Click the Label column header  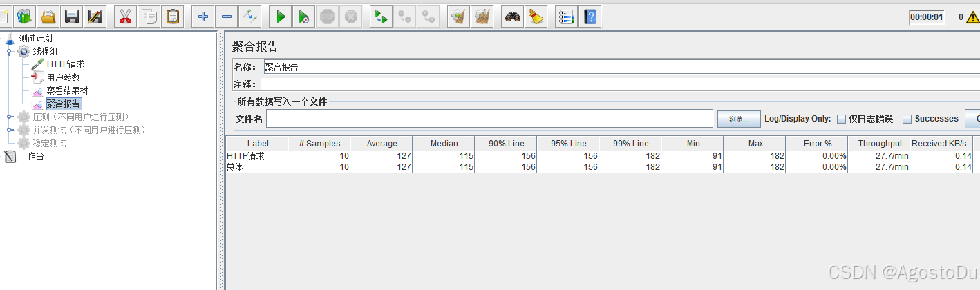(x=257, y=143)
